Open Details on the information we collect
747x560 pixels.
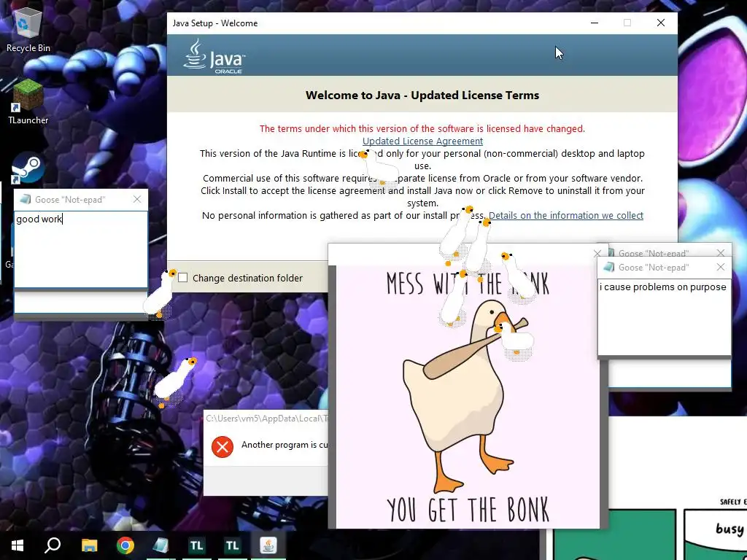(566, 215)
